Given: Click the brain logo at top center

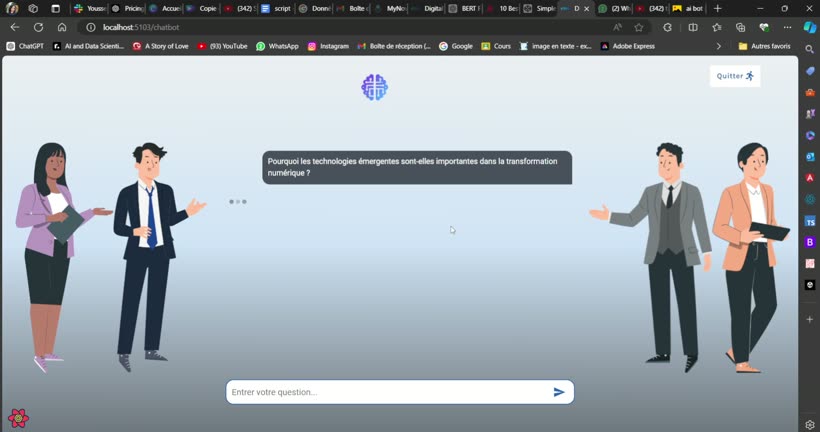Looking at the screenshot, I should pos(374,87).
